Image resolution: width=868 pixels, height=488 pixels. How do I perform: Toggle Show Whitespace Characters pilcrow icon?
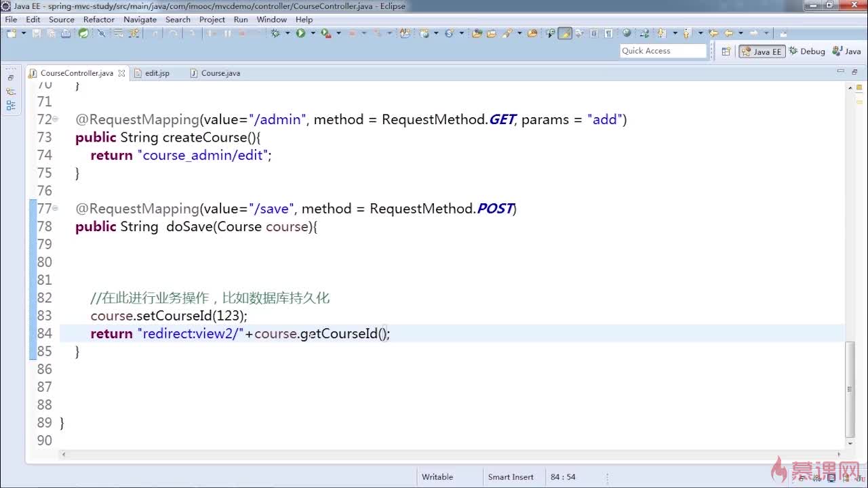[608, 33]
